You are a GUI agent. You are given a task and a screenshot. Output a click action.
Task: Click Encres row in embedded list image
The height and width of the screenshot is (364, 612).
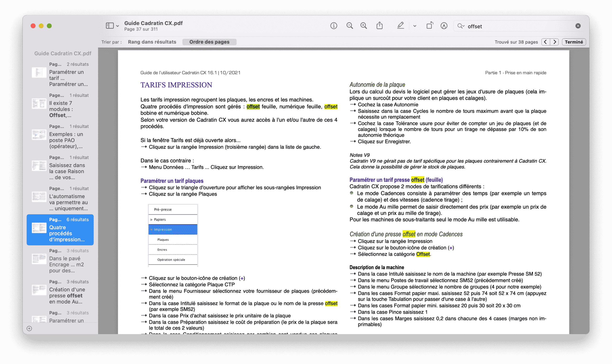tap(173, 250)
